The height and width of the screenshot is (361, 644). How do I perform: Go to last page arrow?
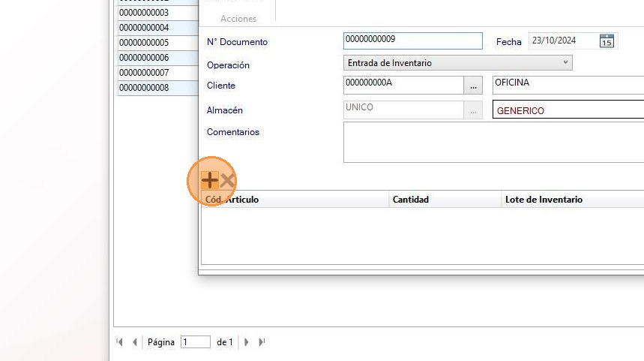(x=262, y=341)
